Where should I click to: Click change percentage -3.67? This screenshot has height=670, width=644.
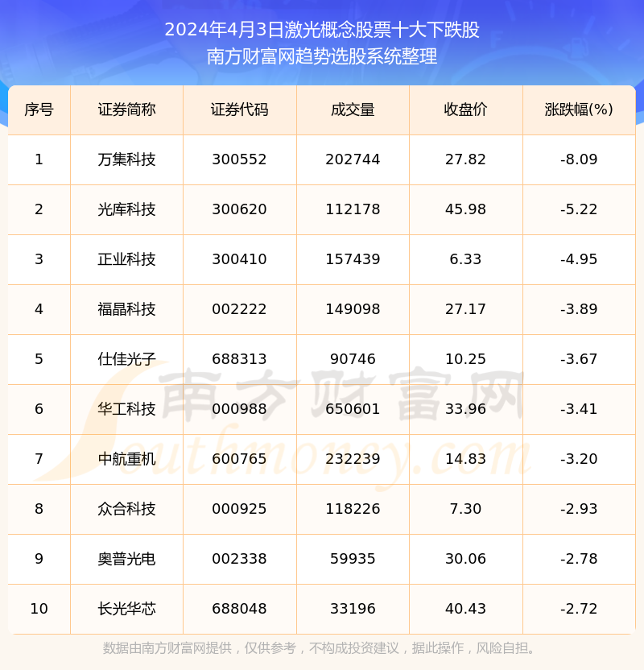579,359
